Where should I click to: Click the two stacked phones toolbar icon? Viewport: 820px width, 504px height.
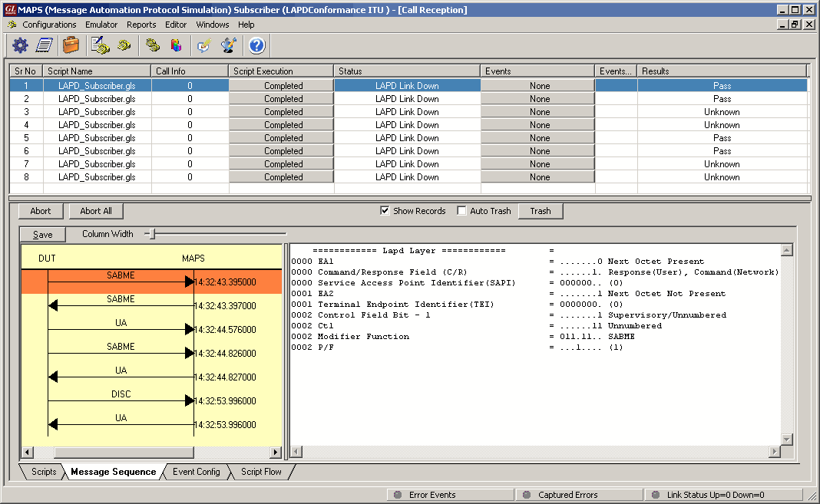click(152, 45)
